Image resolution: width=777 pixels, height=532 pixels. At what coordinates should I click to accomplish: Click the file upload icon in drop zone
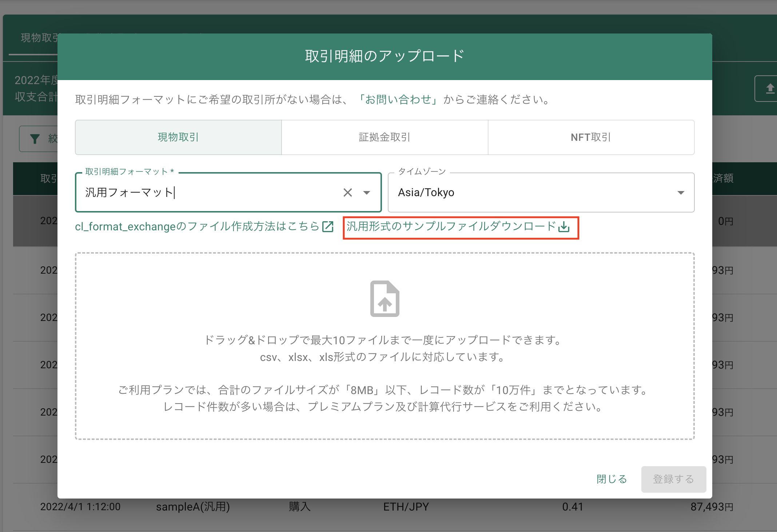(385, 299)
